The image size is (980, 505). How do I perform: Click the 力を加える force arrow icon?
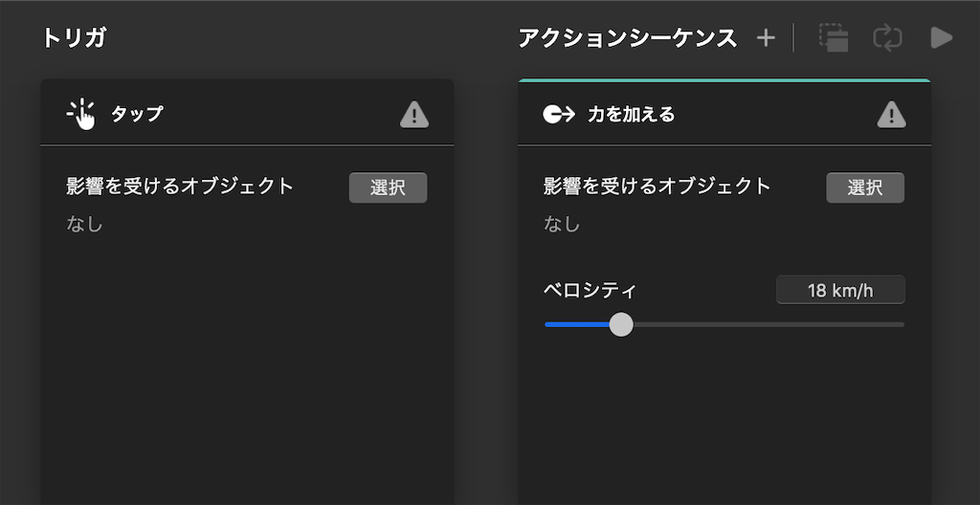[x=559, y=115]
